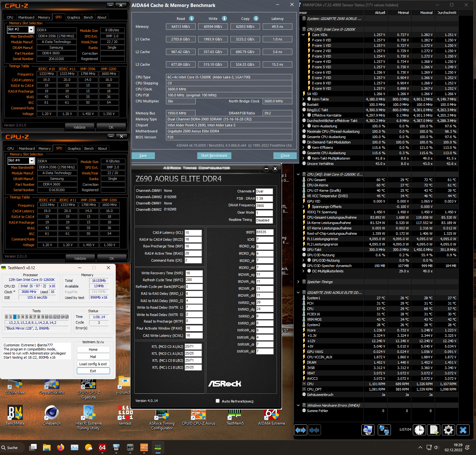Expand Kern-Auslastung row in HWiNFO
Screen dimensions: 476x455
tap(303, 126)
